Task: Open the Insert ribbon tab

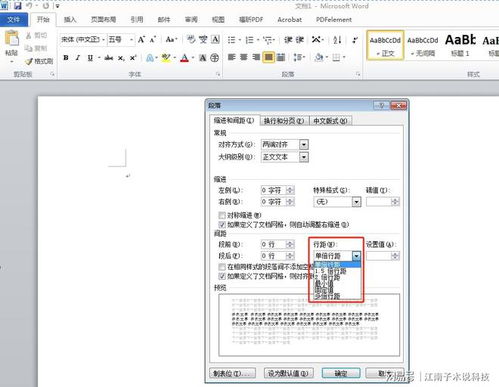Action: coord(70,20)
